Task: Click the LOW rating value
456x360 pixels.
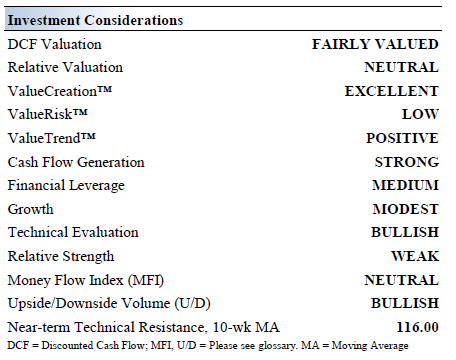Action: click(420, 114)
